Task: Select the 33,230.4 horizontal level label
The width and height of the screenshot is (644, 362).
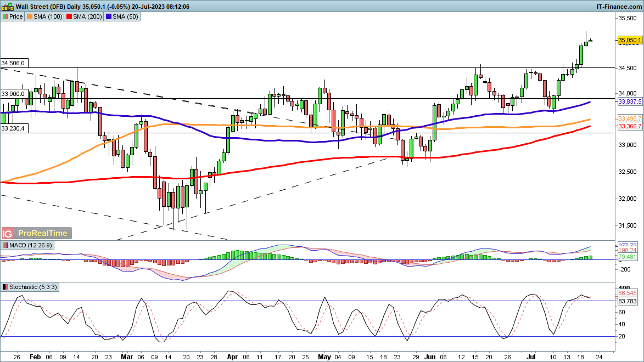Action: point(13,128)
